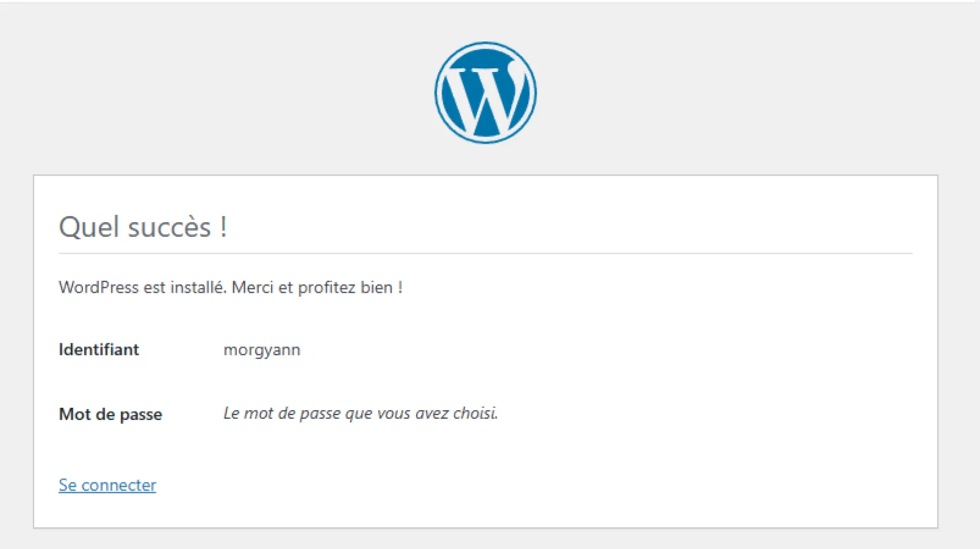The height and width of the screenshot is (549, 980).
Task: Click the word "choisi" in the italic text
Action: (x=474, y=414)
